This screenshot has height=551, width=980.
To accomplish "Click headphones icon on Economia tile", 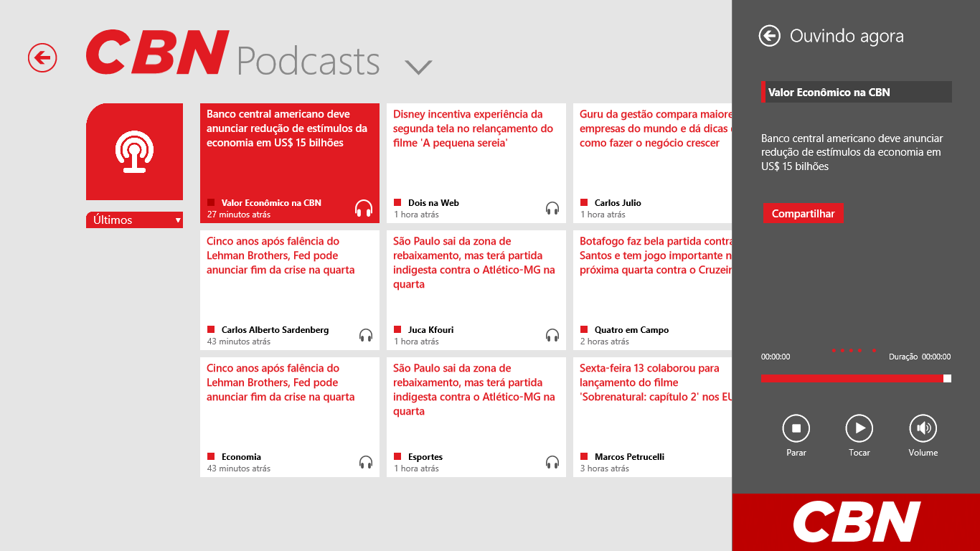I will point(365,462).
